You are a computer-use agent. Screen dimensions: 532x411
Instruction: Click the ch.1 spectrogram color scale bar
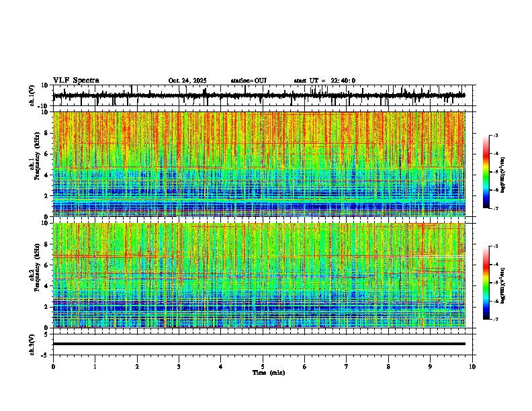486,172
